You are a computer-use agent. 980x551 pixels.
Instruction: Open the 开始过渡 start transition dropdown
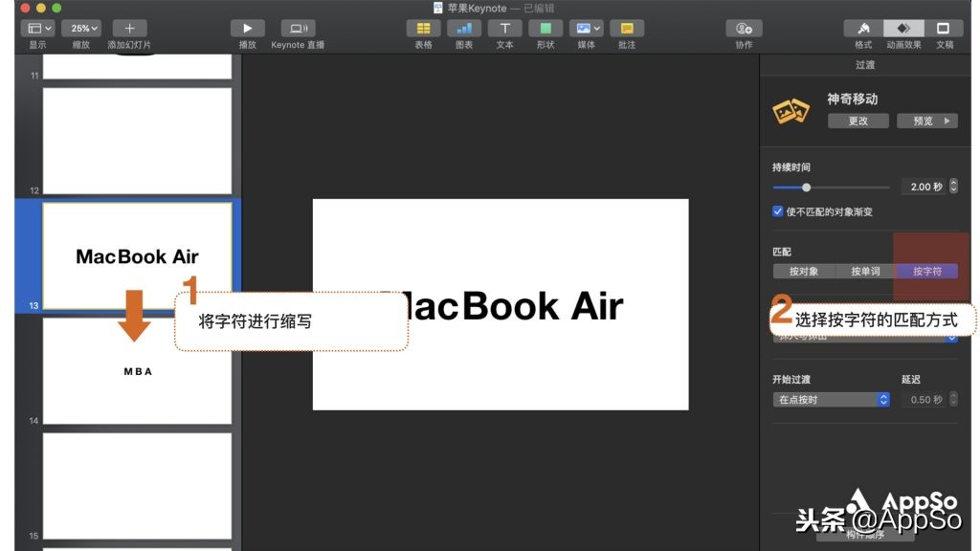pos(831,399)
